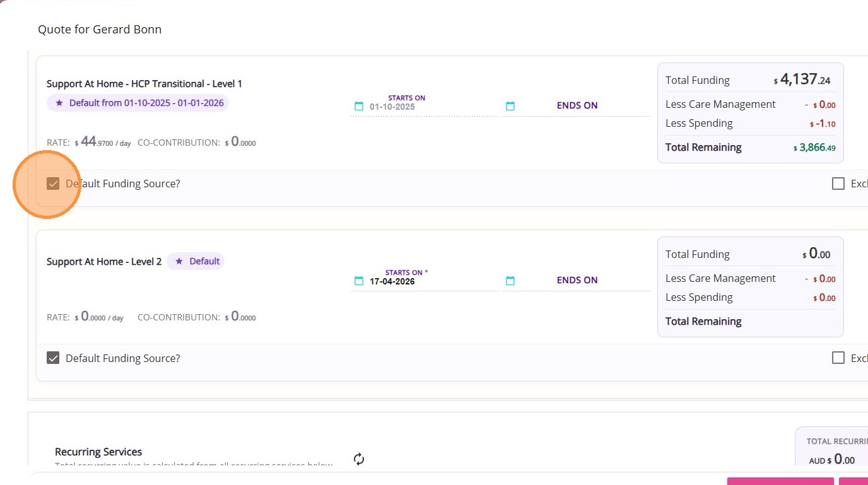
Task: Click the Recurring Services refresh icon
Action: (x=359, y=459)
